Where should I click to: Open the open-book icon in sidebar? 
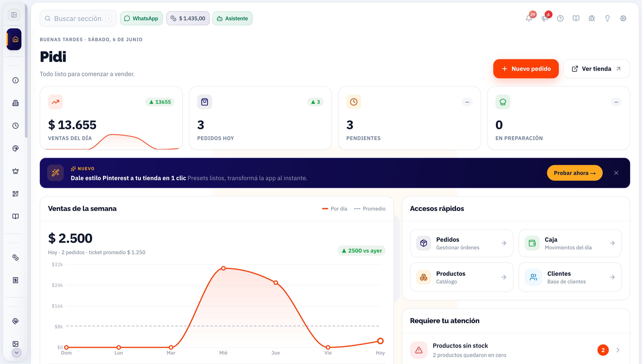[x=16, y=216]
